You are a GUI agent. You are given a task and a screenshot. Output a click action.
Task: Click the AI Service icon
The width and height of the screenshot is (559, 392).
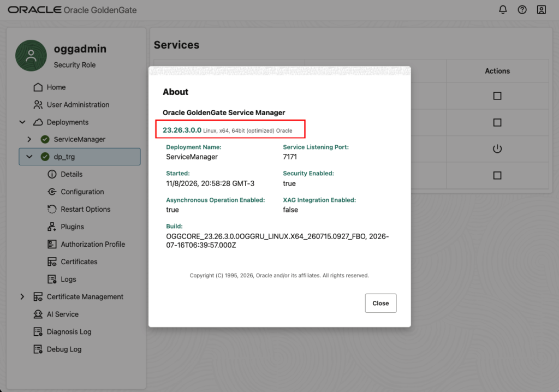pyautogui.click(x=38, y=314)
